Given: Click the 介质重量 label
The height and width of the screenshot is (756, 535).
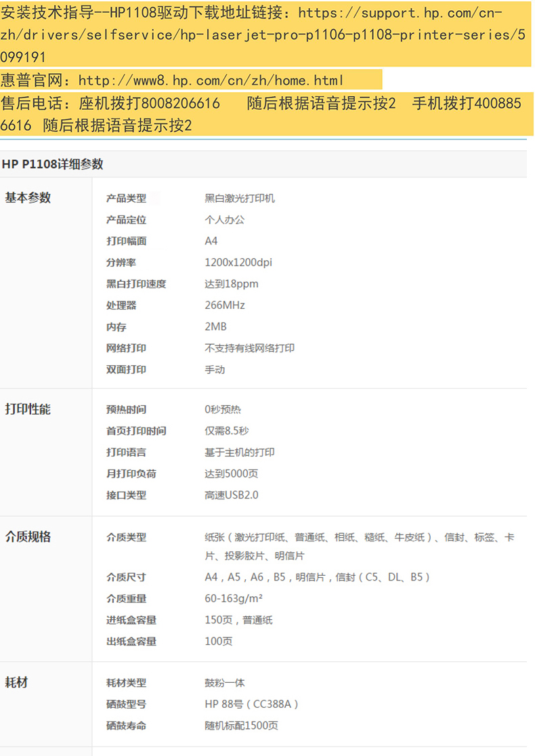Looking at the screenshot, I should pos(126,598).
